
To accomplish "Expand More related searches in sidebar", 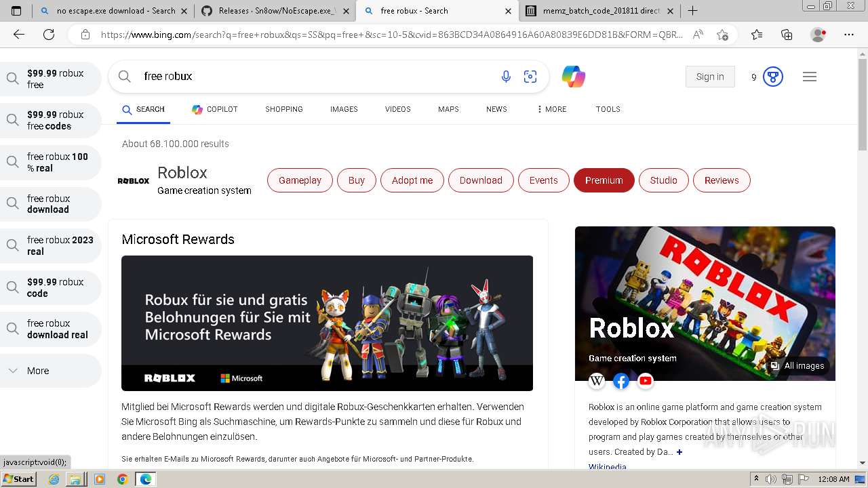I will coord(50,371).
